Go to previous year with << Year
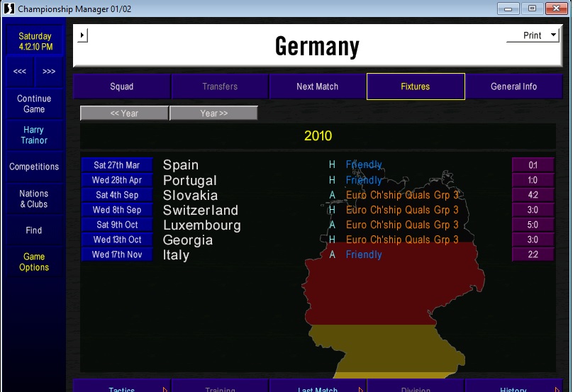Image resolution: width=573 pixels, height=392 pixels. tap(124, 113)
